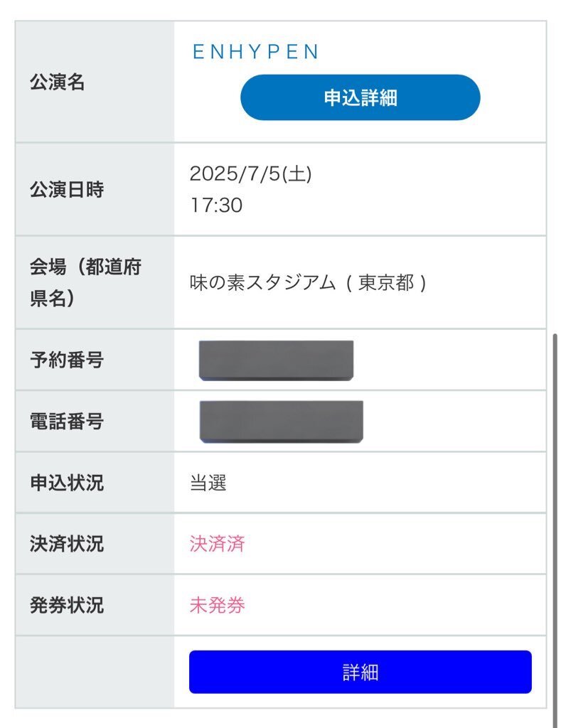Image resolution: width=561 pixels, height=728 pixels.
Task: Open the ENHYPEN performance link
Action: [x=255, y=51]
